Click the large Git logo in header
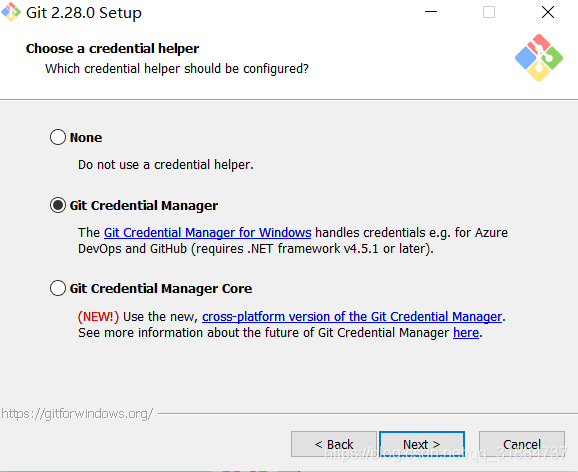 pos(539,58)
